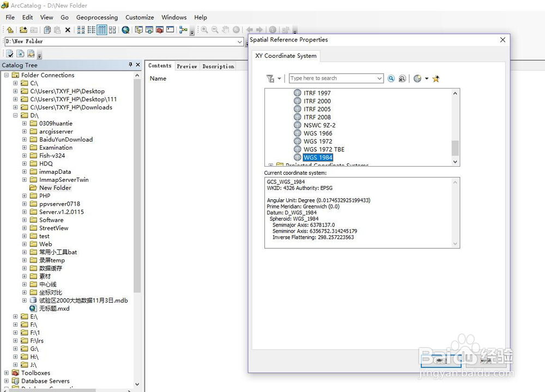Open the location address bar dropdown

[x=239, y=42]
